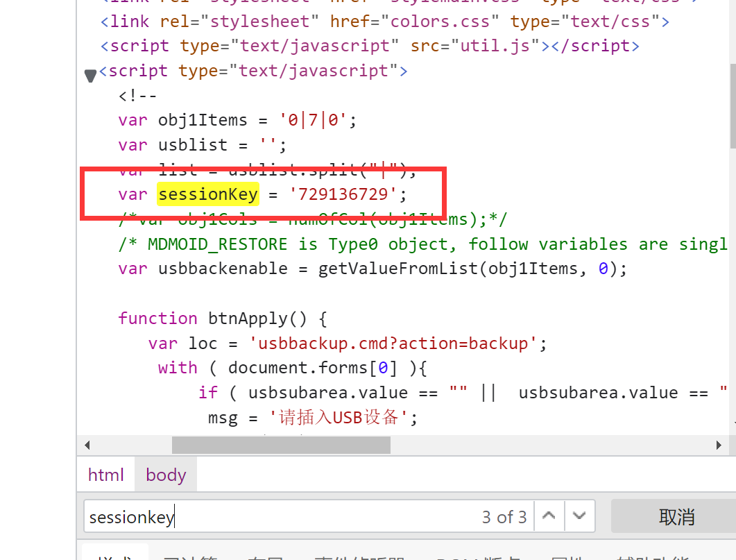
Task: Click the 'usbbackup.cmd?action=backup' string
Action: (x=393, y=343)
